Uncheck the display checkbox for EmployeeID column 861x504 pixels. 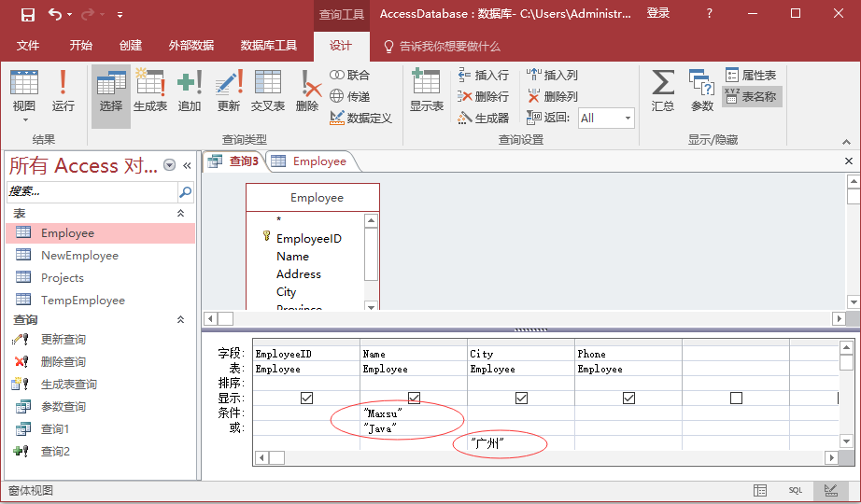(x=306, y=399)
